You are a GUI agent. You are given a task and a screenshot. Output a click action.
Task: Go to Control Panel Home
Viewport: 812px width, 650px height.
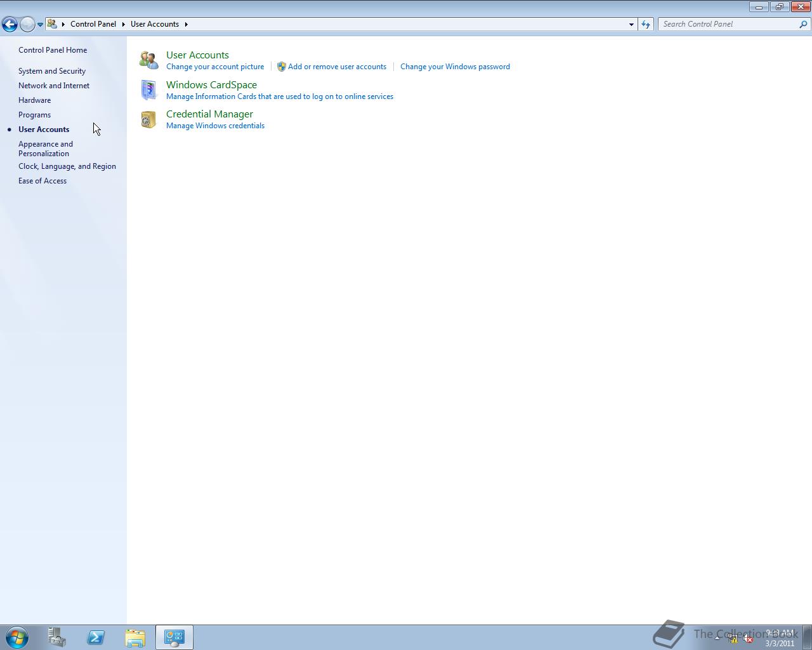[x=53, y=50]
